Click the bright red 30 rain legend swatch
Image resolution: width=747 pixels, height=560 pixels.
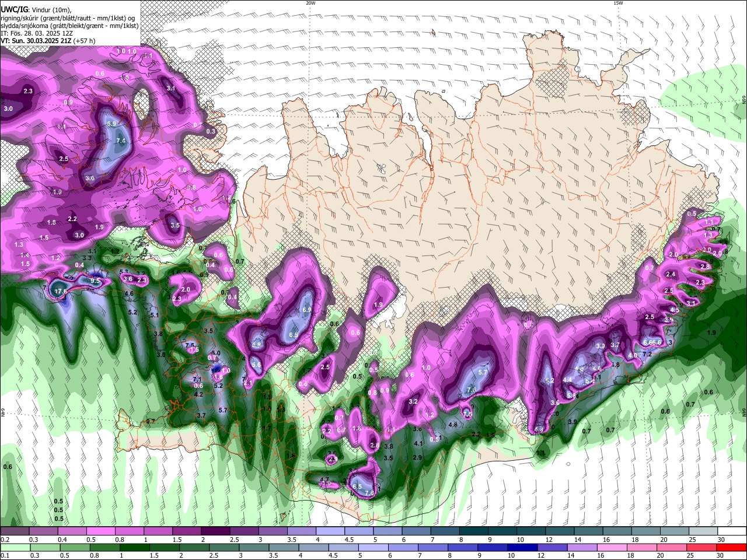[731, 547]
